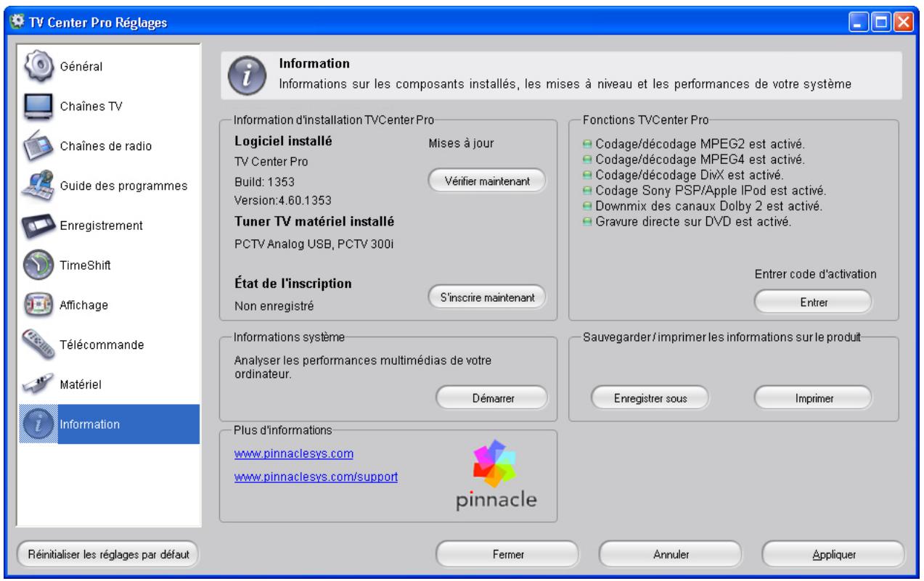Click the Tuner TV matériel installé heading
The width and height of the screenshot is (924, 581).
click(314, 221)
